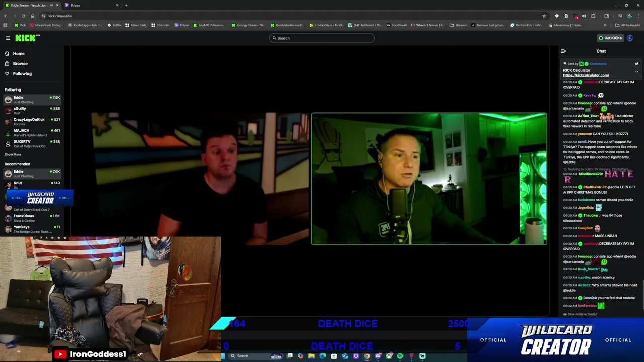Open the Kick hamburger menu icon
644x362 pixels.
point(8,38)
